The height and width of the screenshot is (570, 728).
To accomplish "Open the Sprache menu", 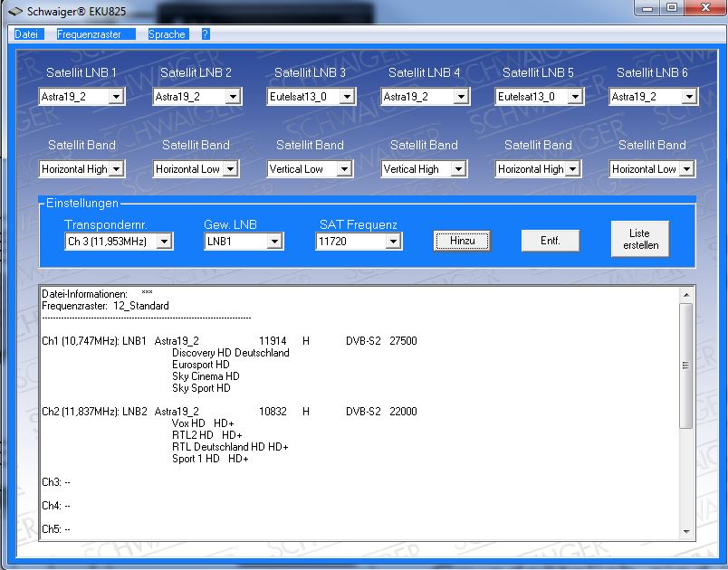I will [x=167, y=33].
